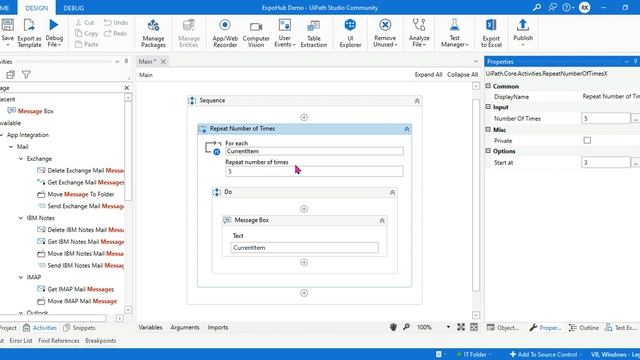Open Test Manager
The image size is (640, 360).
click(x=454, y=33)
